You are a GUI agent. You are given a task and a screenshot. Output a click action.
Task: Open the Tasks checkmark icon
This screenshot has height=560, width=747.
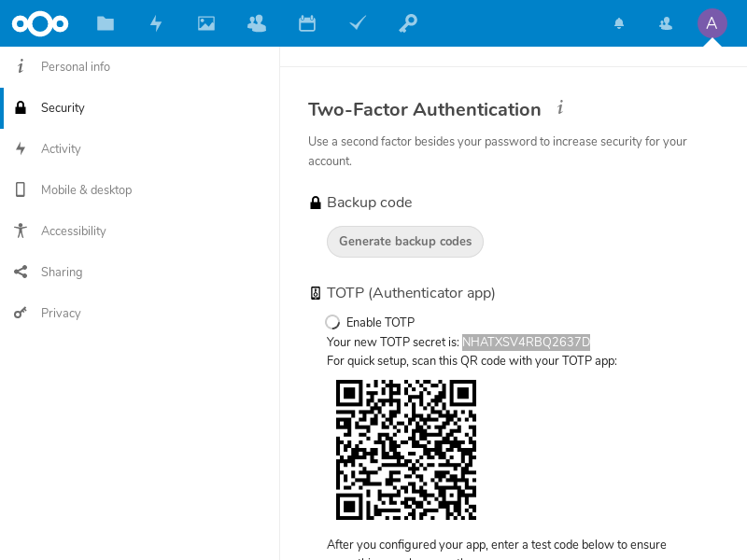point(358,23)
